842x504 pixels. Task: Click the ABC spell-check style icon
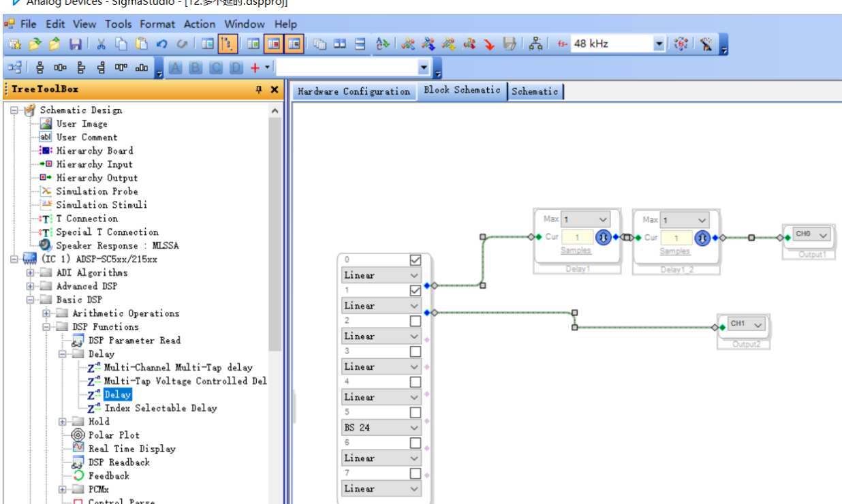pyautogui.click(x=384, y=44)
